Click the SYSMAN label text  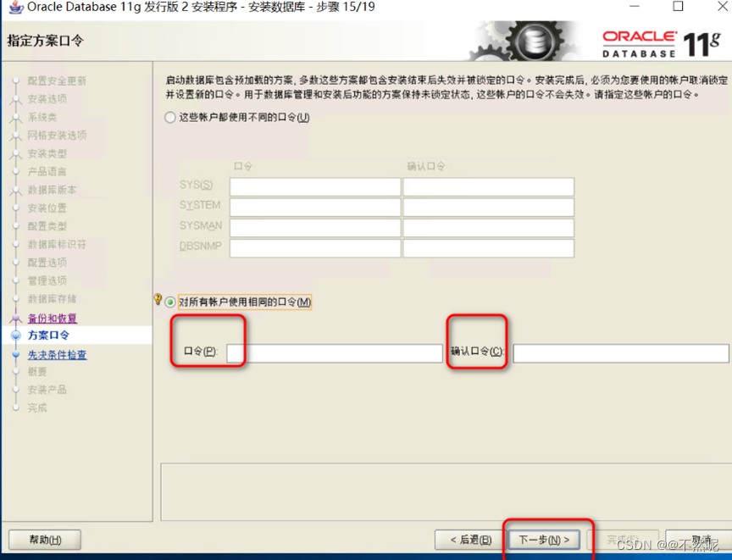point(201,226)
